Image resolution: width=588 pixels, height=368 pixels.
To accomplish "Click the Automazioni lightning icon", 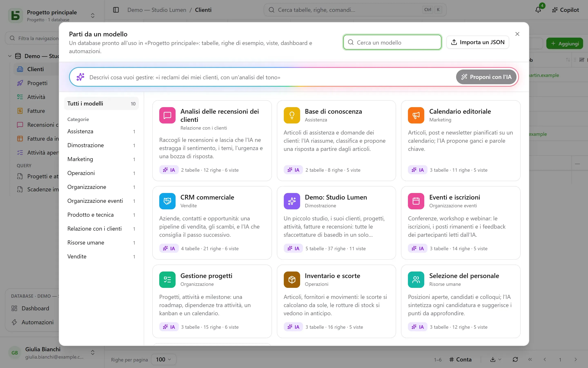I will pos(14,322).
